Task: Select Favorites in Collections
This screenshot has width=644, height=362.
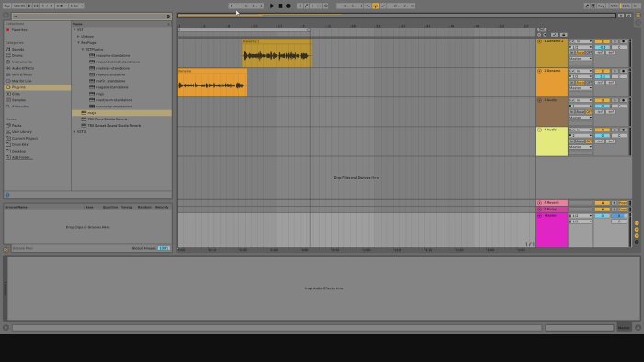Action: tap(19, 30)
